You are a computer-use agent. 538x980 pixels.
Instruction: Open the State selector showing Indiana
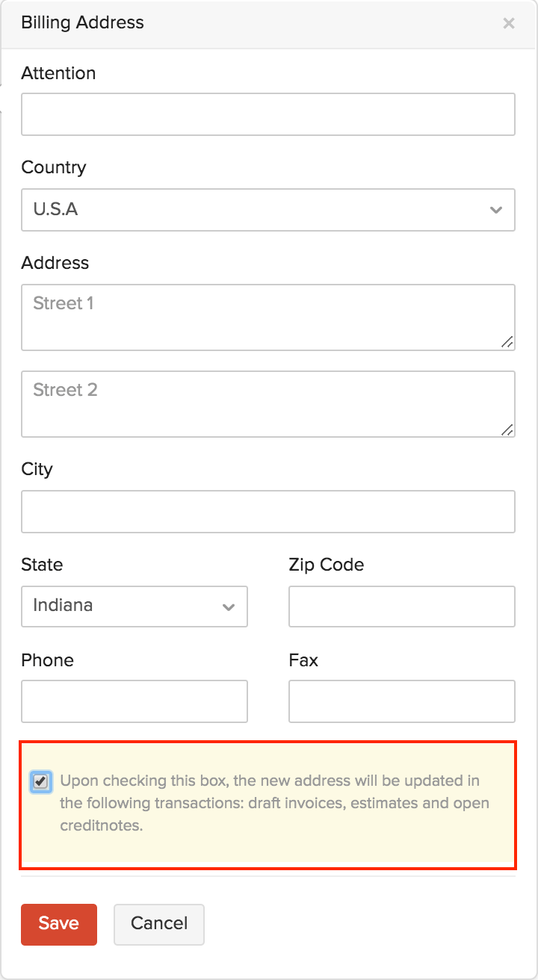pyautogui.click(x=134, y=607)
